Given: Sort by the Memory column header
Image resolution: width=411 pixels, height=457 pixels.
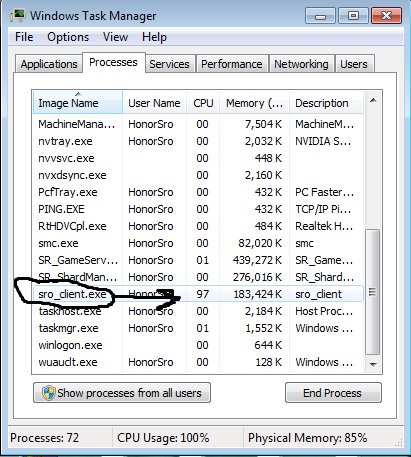Looking at the screenshot, I should point(254,103).
